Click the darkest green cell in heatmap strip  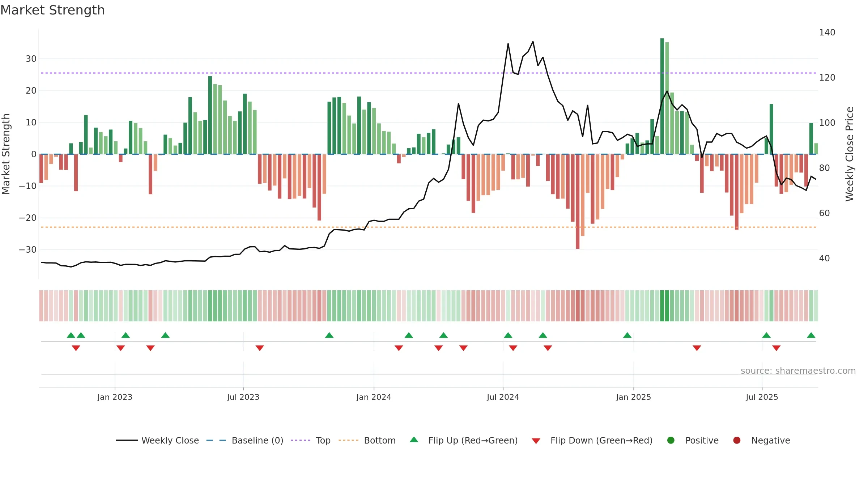pos(662,306)
